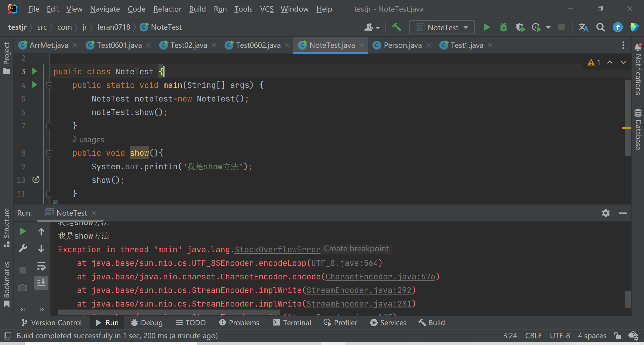Click the Build project hammer icon

397,27
